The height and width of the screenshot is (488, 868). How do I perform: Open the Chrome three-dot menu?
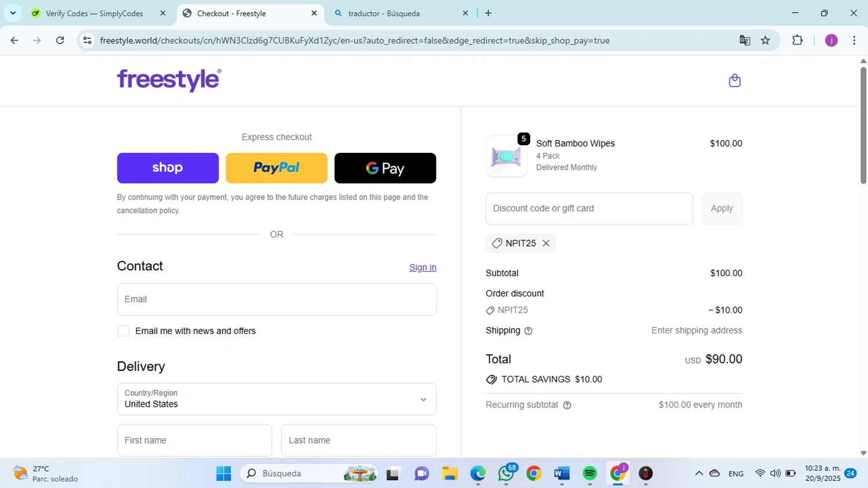tap(854, 41)
